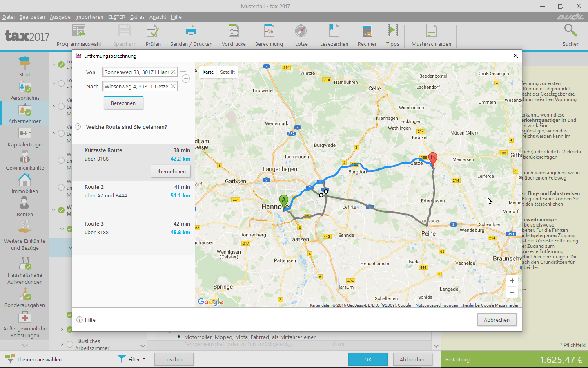Toggle the Häusliches Arbeitszimmer status circle
The image size is (588, 368).
[x=70, y=344]
